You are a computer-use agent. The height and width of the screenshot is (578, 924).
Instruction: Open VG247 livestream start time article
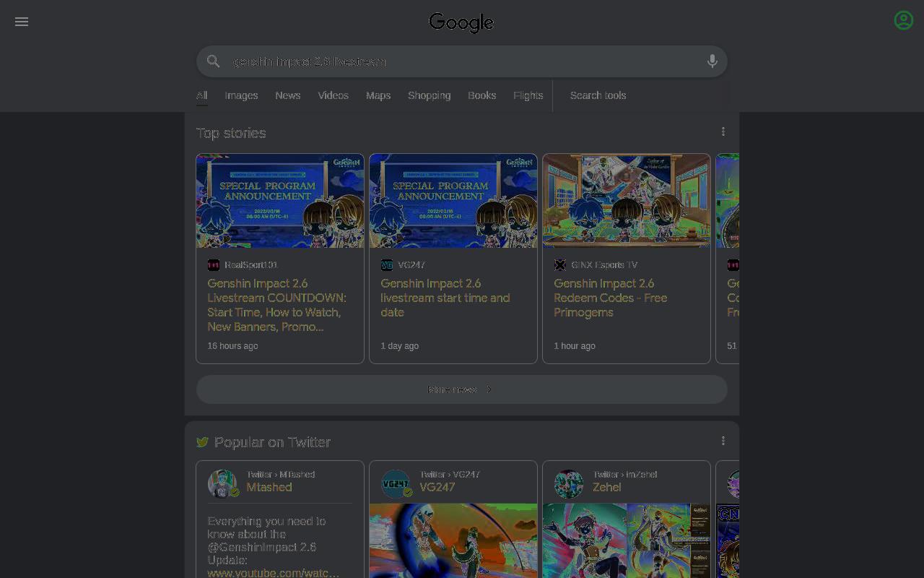(x=445, y=298)
